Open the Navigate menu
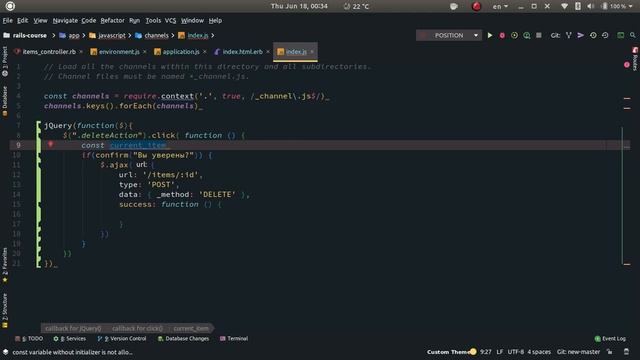The image size is (640, 360). click(x=65, y=20)
